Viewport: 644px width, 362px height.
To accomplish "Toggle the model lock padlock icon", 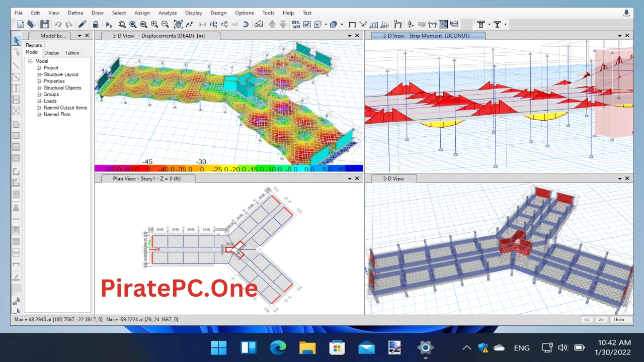I will pos(96,24).
